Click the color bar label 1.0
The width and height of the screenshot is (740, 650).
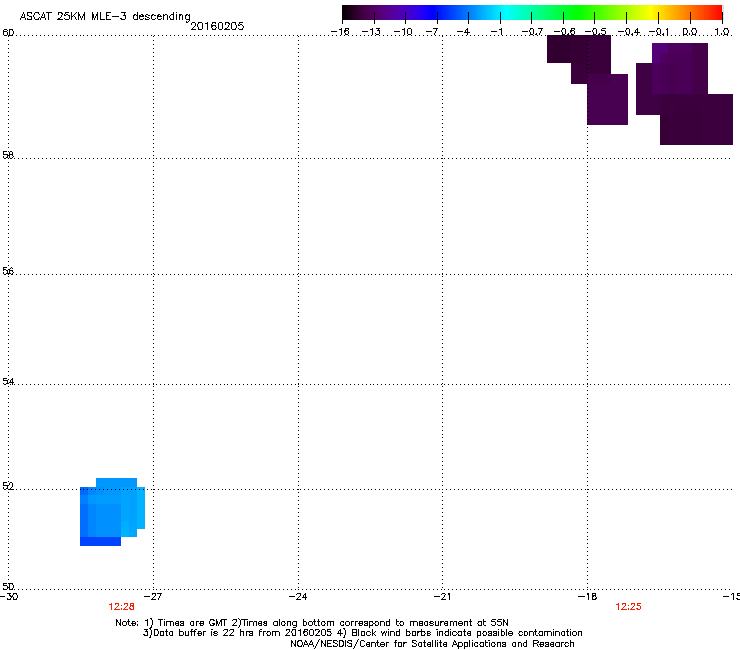pyautogui.click(x=722, y=32)
